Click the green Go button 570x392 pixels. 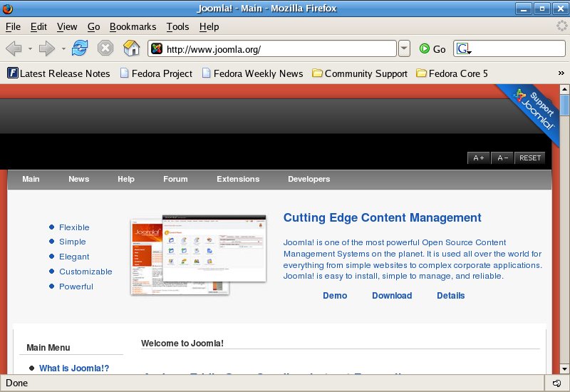(432, 48)
